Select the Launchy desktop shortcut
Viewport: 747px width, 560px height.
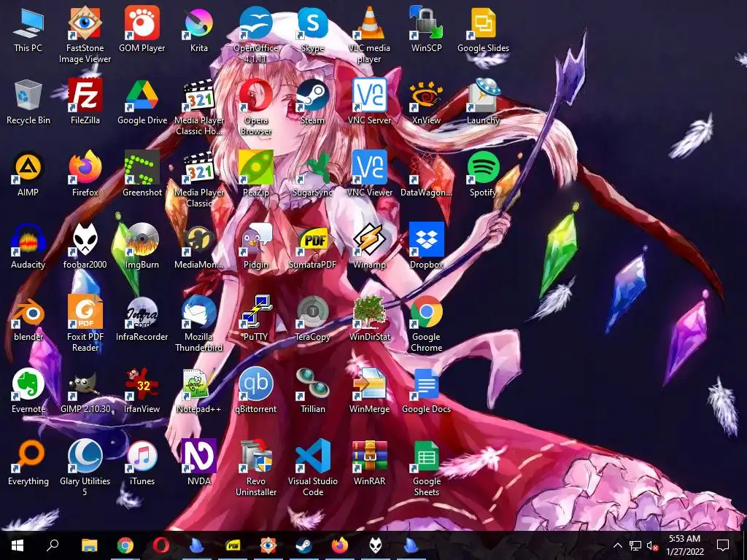[x=483, y=102]
